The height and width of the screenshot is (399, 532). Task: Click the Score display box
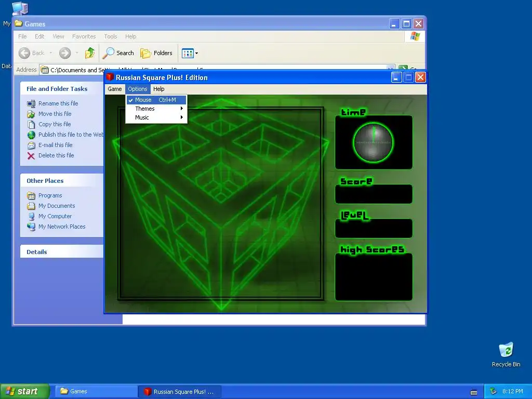(x=374, y=194)
